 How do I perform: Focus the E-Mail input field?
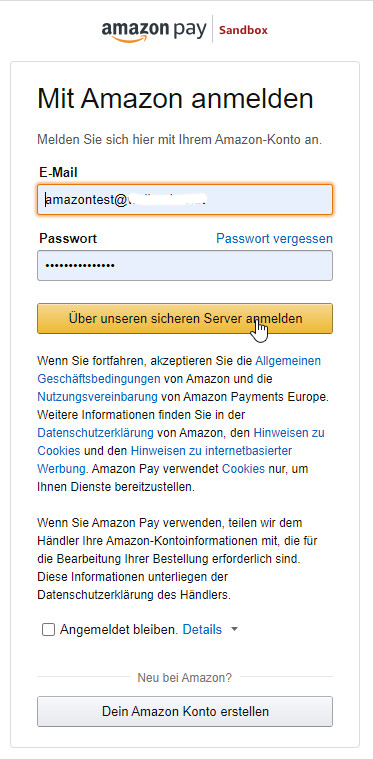pyautogui.click(x=185, y=199)
